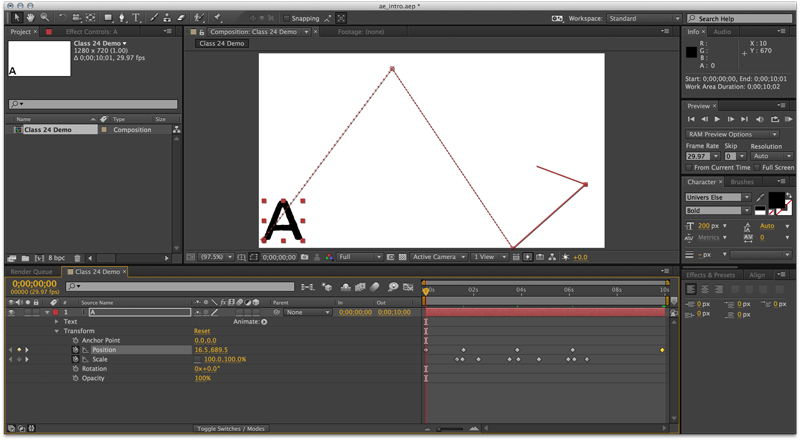Switch to the Audio tab
This screenshot has height=440, width=800.
pyautogui.click(x=722, y=32)
